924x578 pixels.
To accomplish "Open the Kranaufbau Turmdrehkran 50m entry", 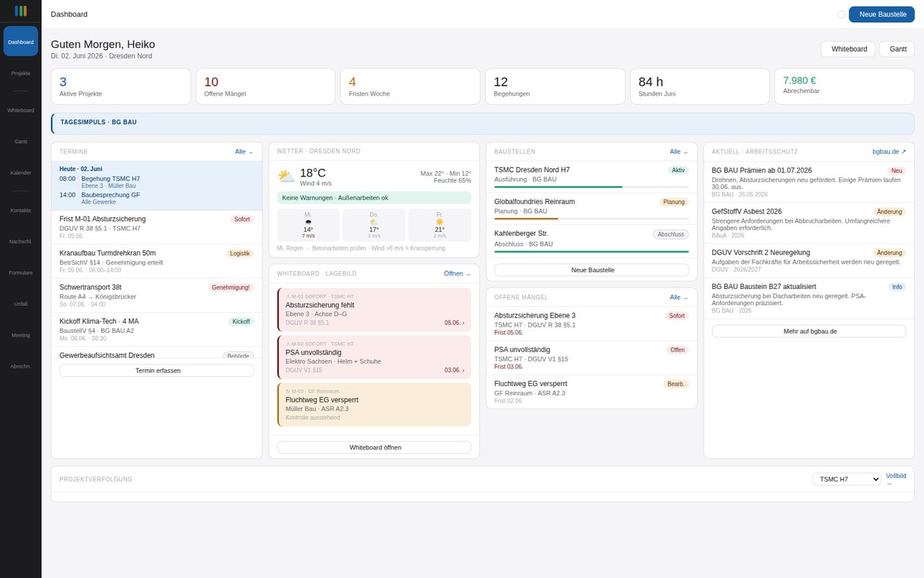I will click(157, 261).
